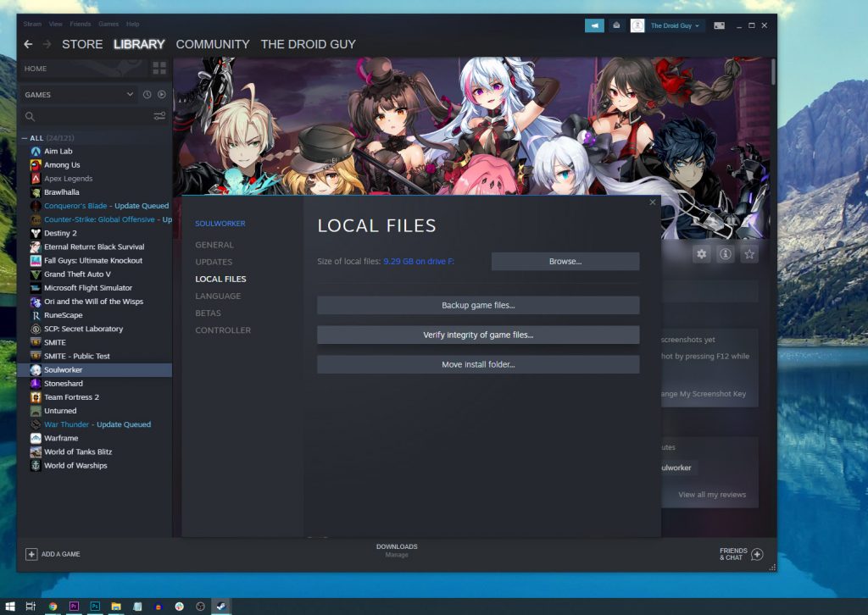Launch Big Picture mode icon
868x615 pixels.
(719, 25)
